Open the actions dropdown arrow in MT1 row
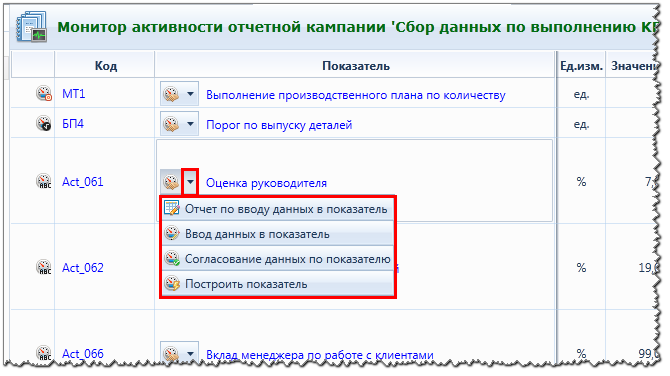The image size is (670, 376). 191,94
